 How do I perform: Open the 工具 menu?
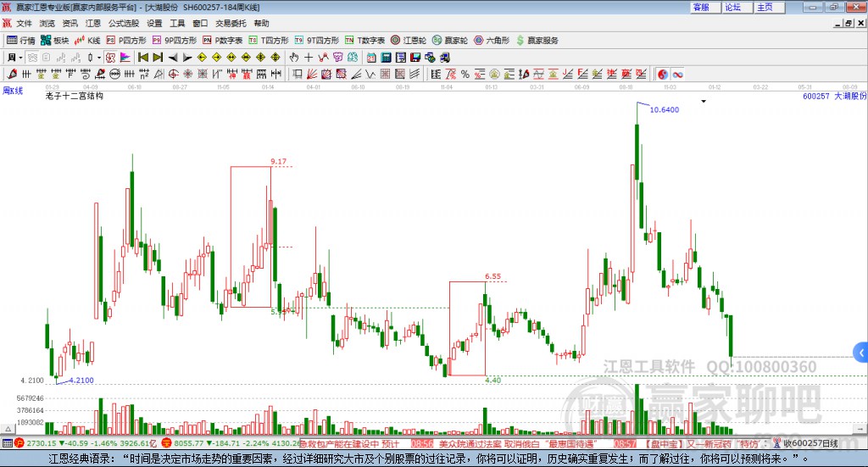coord(177,23)
